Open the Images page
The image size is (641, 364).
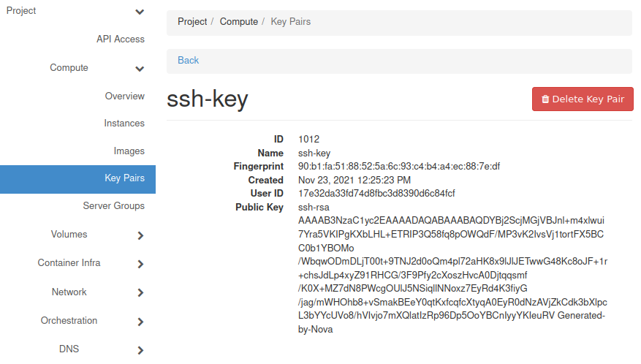coord(129,151)
